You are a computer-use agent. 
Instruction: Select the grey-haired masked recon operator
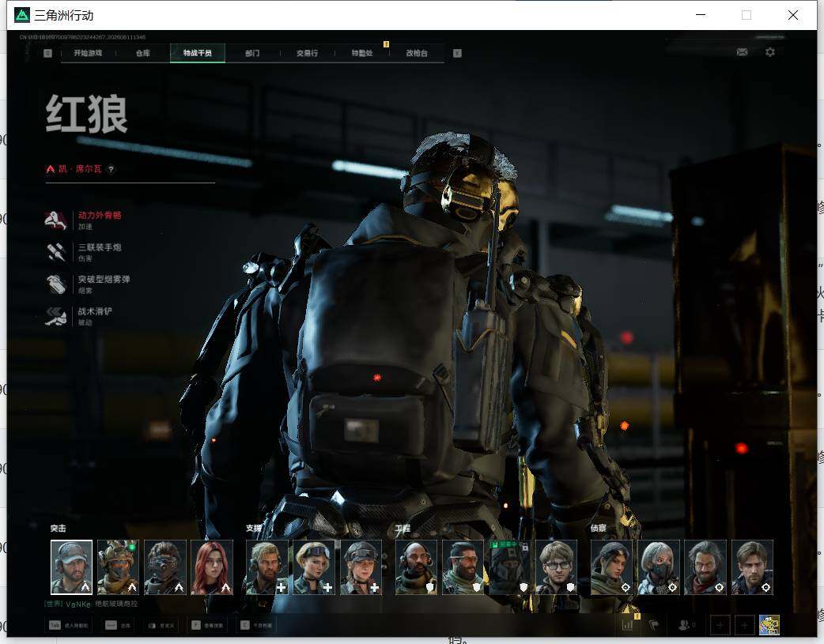(x=659, y=567)
